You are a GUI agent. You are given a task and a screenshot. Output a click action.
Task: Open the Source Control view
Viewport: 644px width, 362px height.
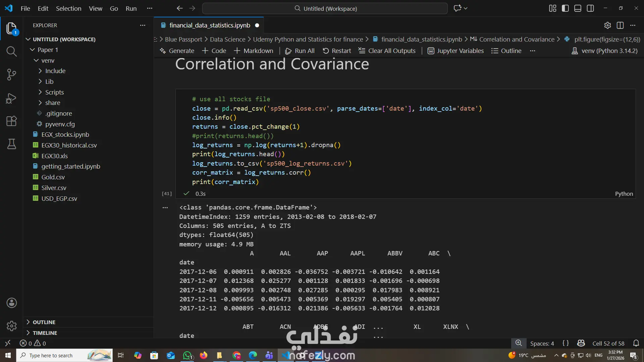click(x=11, y=74)
